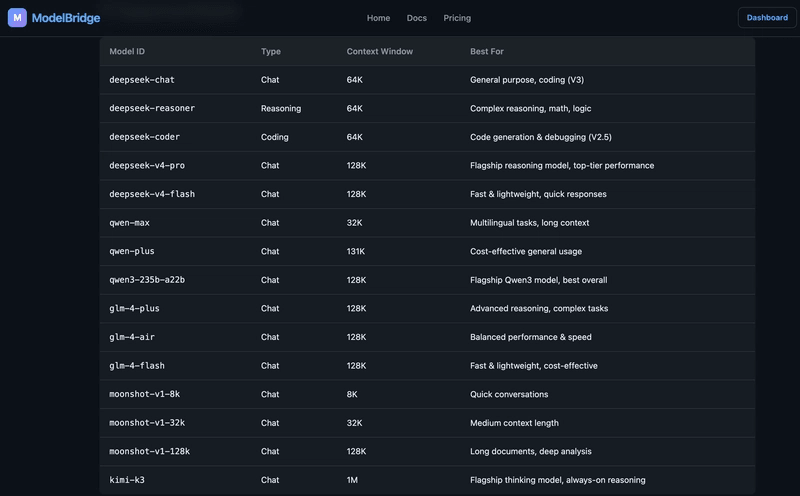The image size is (800, 496).
Task: Open the ModelBridge brand name link
Action: tap(66, 18)
